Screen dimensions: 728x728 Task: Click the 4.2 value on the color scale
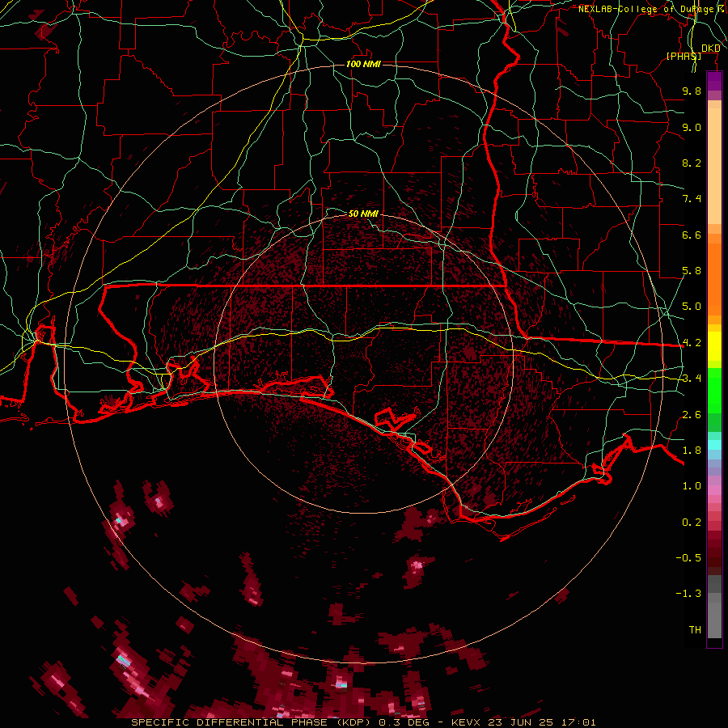coord(692,343)
